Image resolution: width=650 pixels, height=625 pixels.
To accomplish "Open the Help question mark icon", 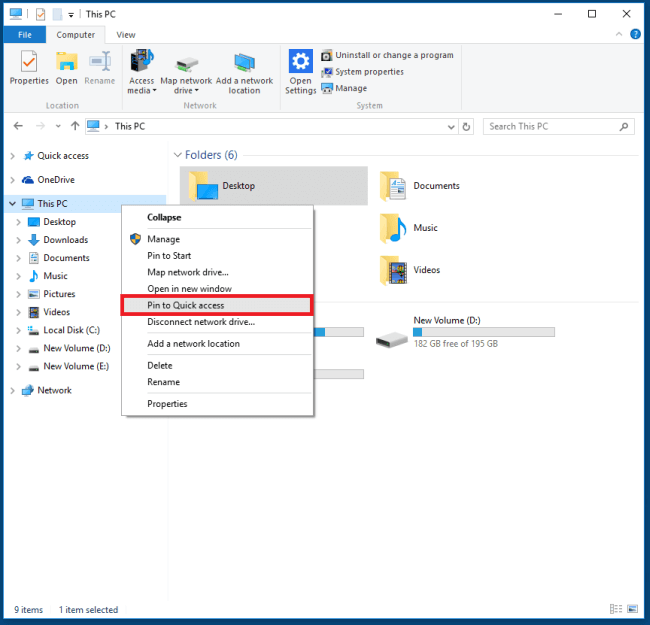I will [635, 34].
